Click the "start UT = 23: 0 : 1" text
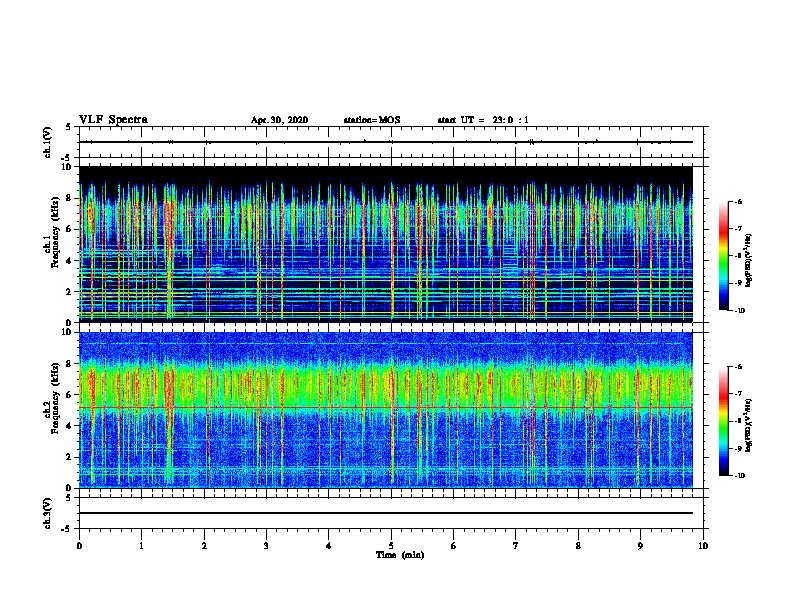 [483, 120]
